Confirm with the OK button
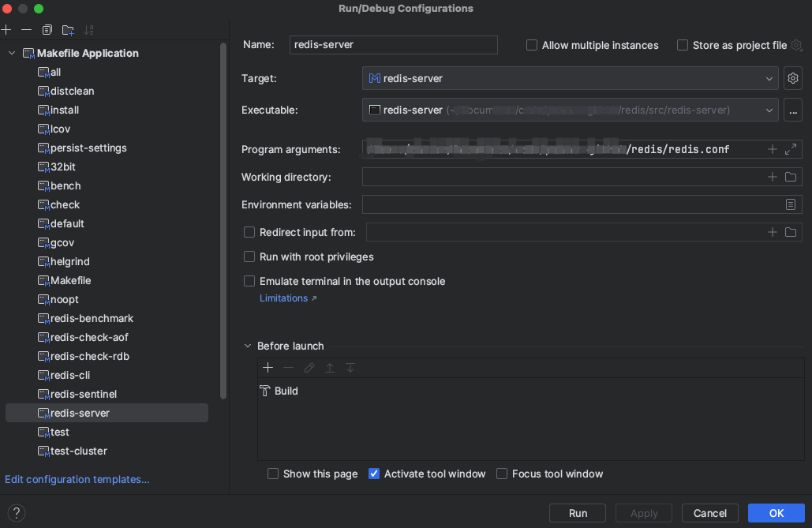Screen dimensions: 812x528 776,513
